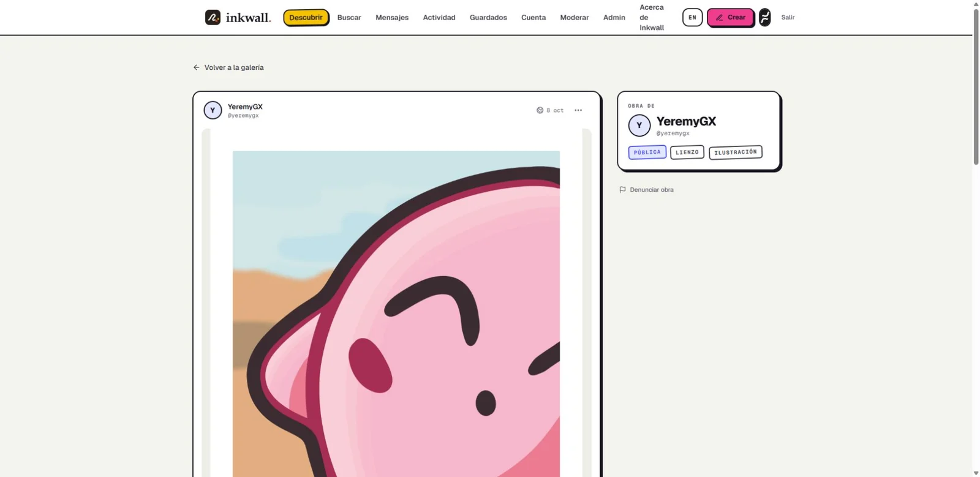Go to Buscar in the navigation
This screenshot has width=980, height=477.
[349, 17]
